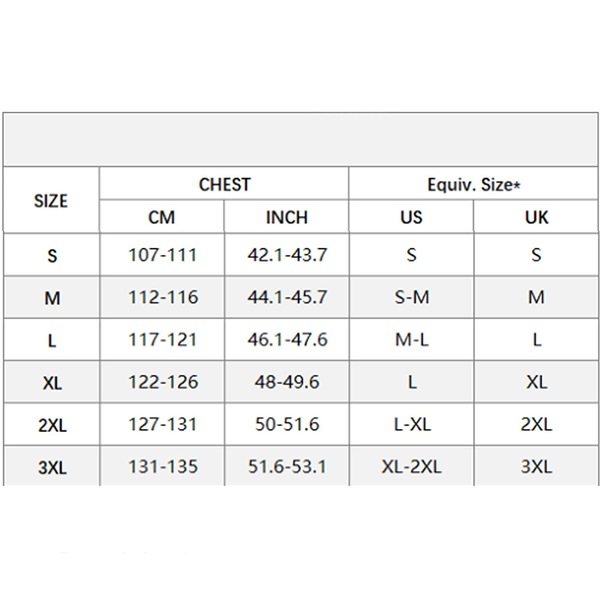This screenshot has width=600, height=600.
Task: Click the SIZE column header
Action: click(x=51, y=201)
